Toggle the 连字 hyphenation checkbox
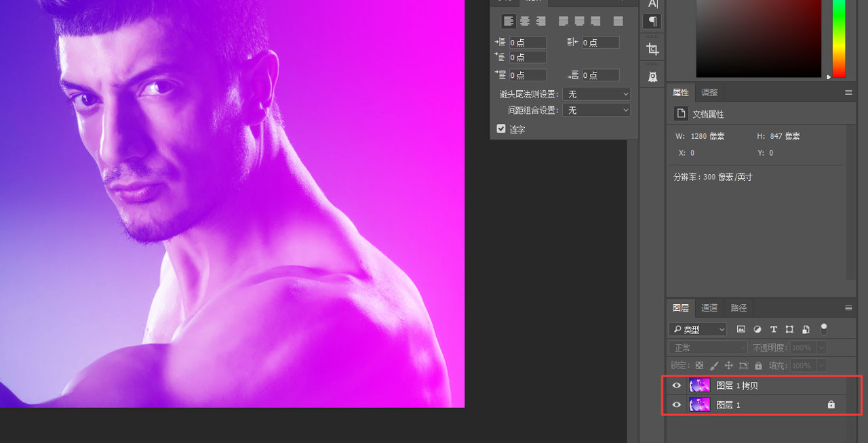Viewport: 868px width, 443px height. (x=501, y=129)
